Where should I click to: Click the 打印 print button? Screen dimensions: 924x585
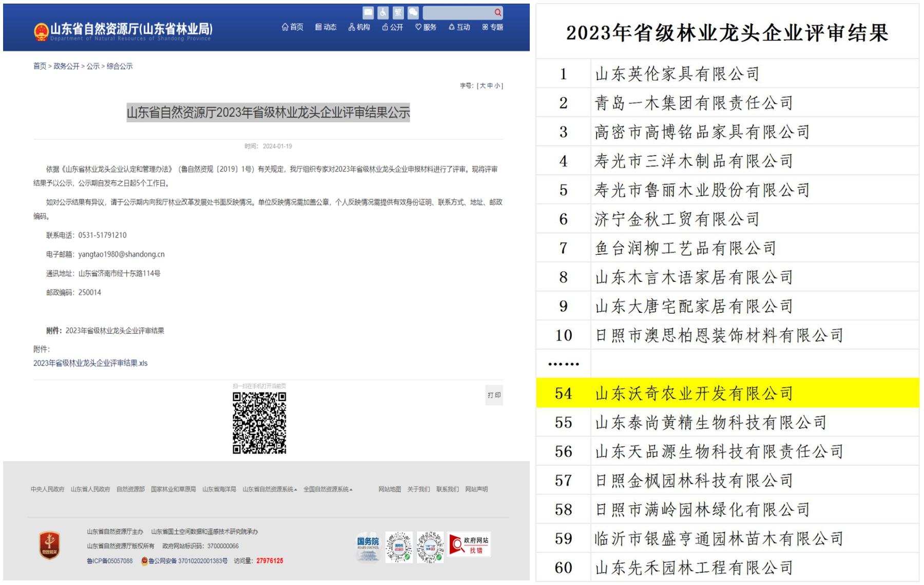[494, 395]
